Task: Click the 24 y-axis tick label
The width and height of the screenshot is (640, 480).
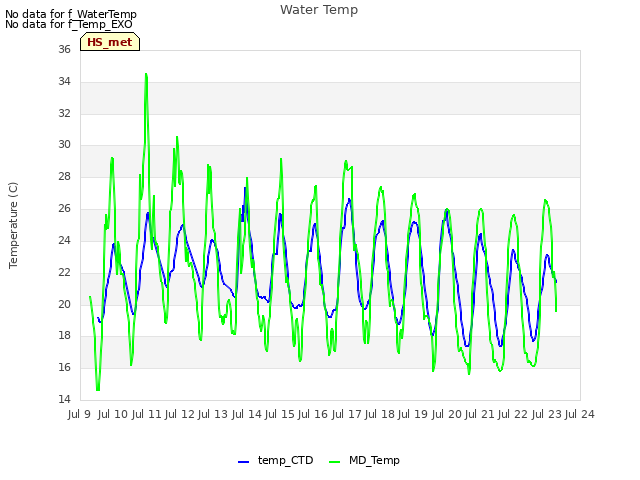Action: [x=64, y=240]
